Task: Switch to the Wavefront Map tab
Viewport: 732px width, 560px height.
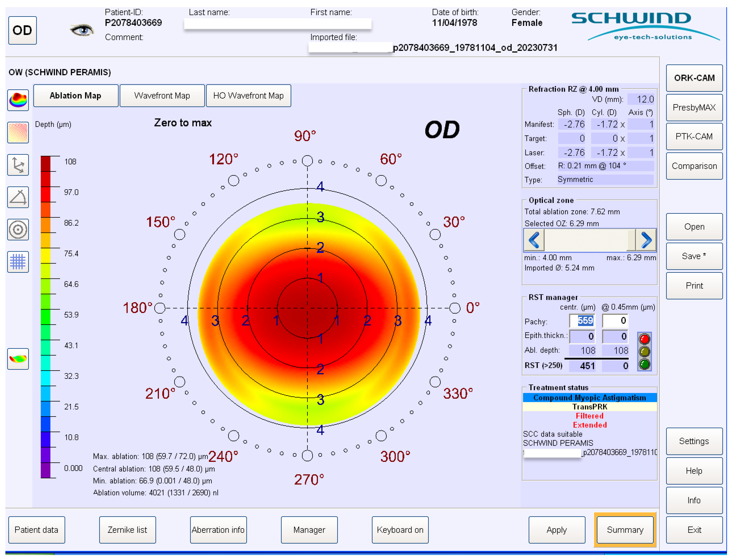Action: pyautogui.click(x=162, y=96)
